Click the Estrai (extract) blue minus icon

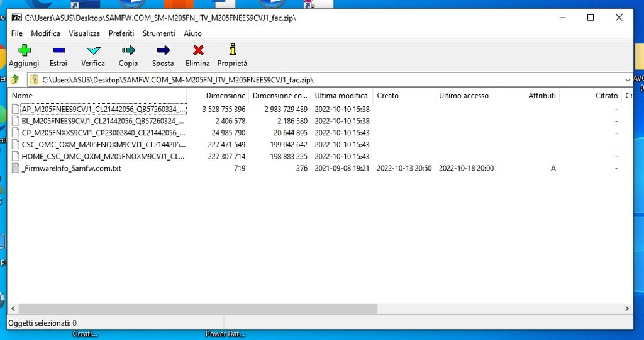click(x=58, y=50)
